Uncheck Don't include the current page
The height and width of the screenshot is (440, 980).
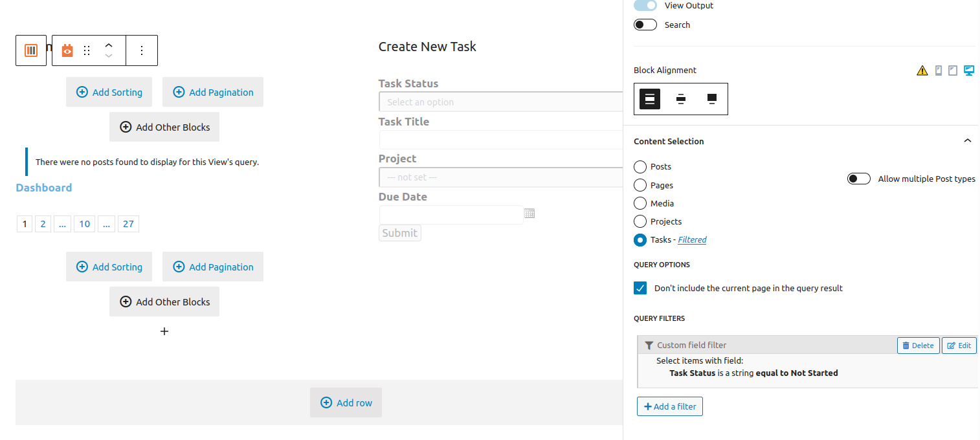(x=640, y=288)
